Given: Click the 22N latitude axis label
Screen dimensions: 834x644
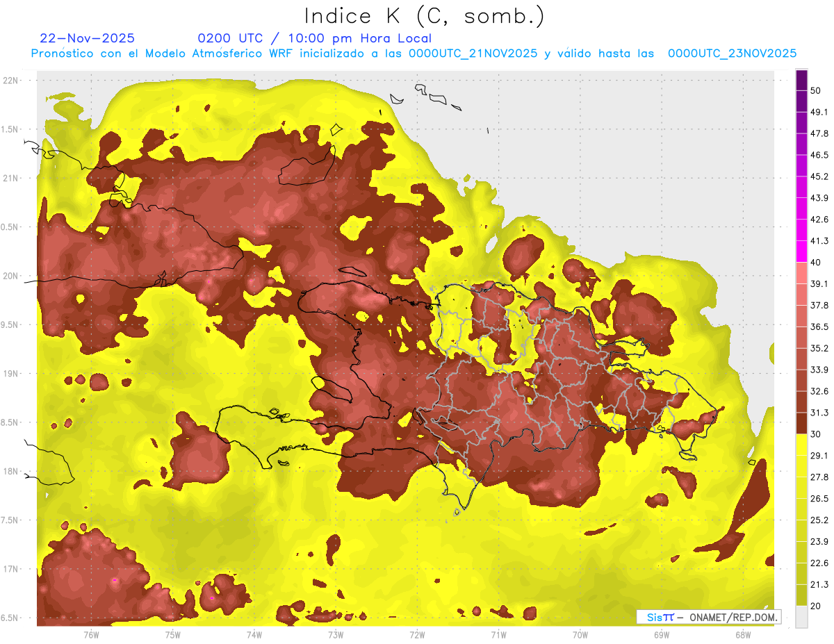Looking at the screenshot, I should tap(10, 80).
